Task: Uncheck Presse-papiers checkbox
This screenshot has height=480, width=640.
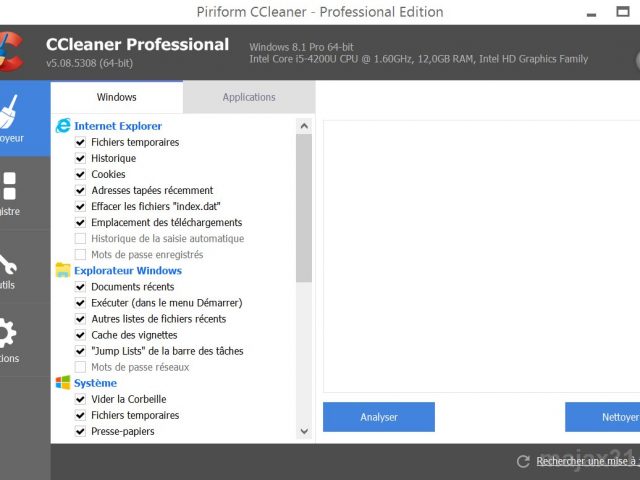Action: 80,431
